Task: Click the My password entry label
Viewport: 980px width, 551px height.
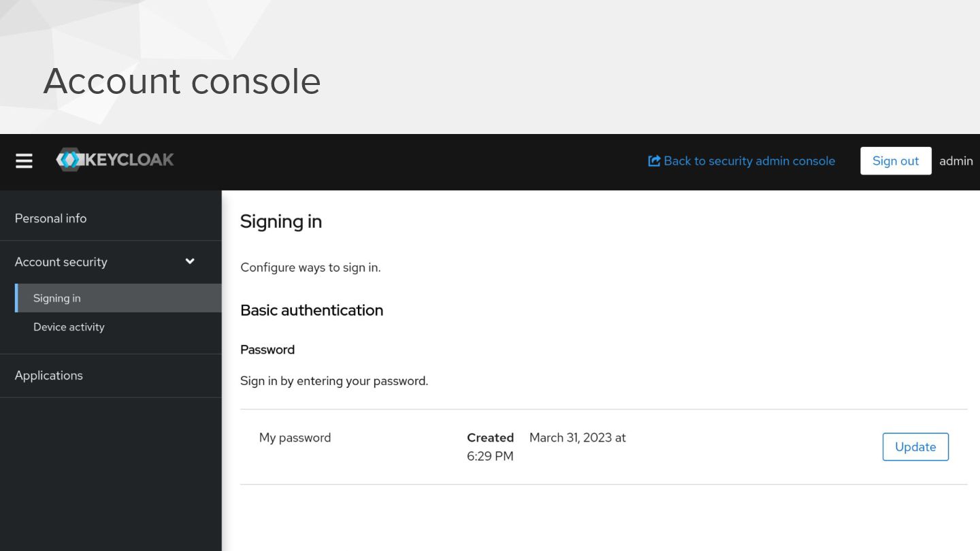Action: [x=295, y=438]
